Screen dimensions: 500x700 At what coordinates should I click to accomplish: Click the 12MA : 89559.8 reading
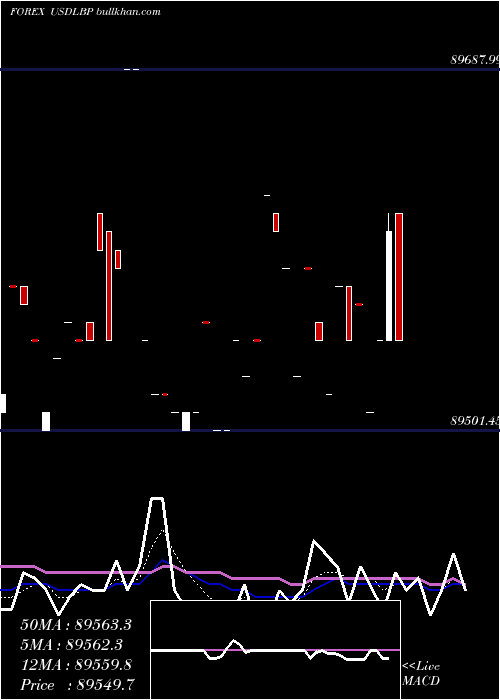(76, 665)
